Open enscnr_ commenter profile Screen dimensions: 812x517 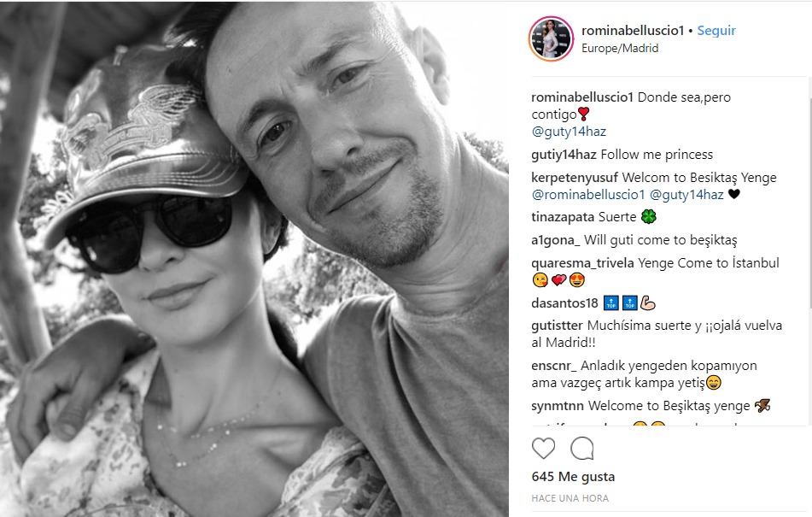(x=554, y=366)
